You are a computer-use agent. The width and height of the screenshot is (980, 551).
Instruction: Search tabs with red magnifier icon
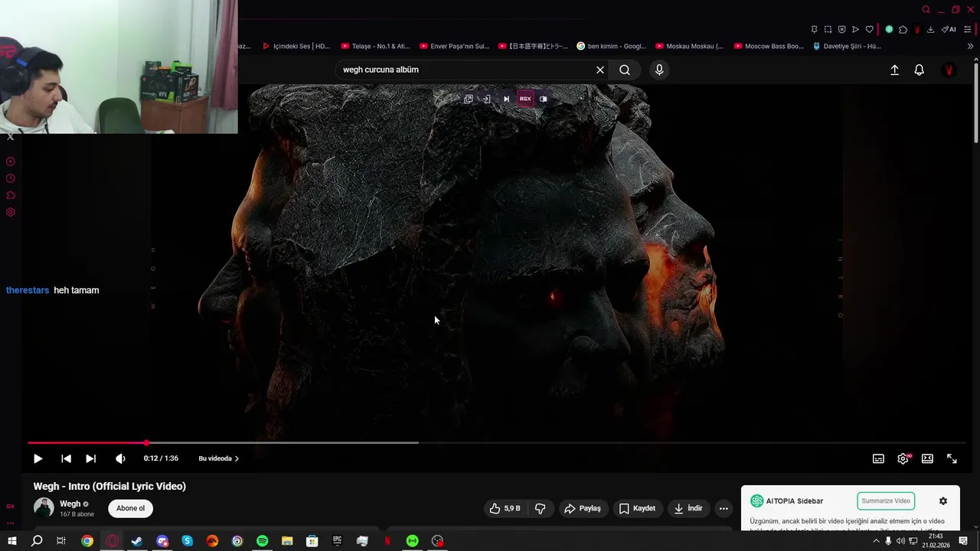click(x=926, y=9)
